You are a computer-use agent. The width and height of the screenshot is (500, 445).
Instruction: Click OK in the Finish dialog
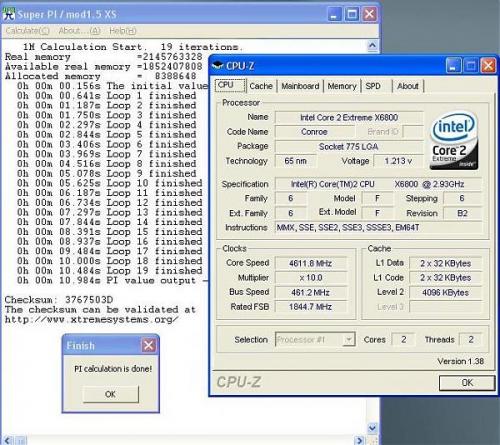click(110, 394)
